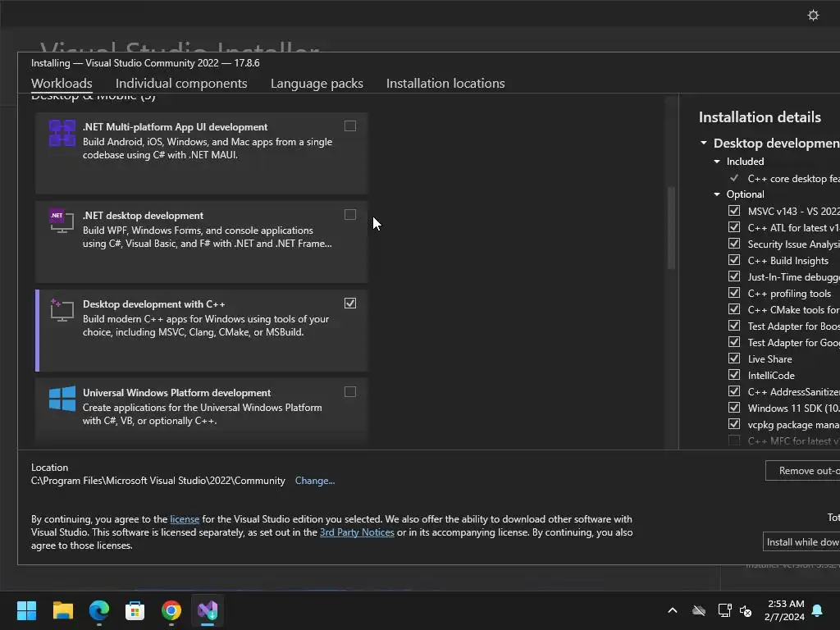840x630 pixels.
Task: Click the muted volume tray icon
Action: tap(746, 610)
